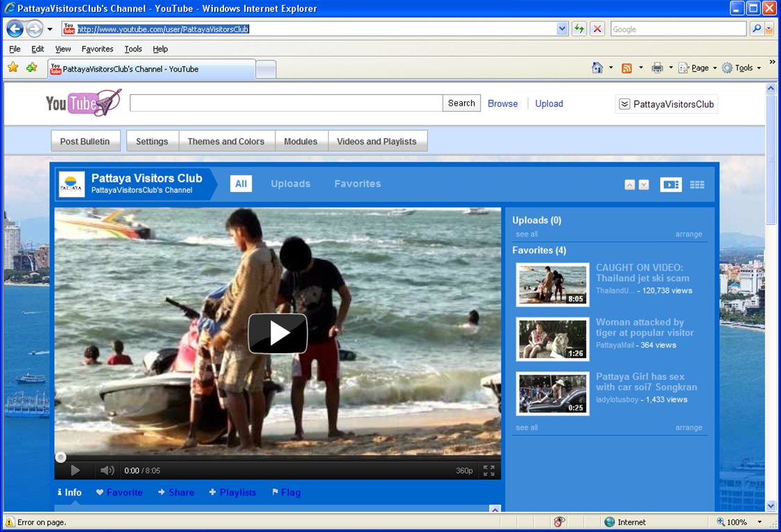Open the Print options dropdown arrow
This screenshot has height=532, width=781.
pos(671,68)
